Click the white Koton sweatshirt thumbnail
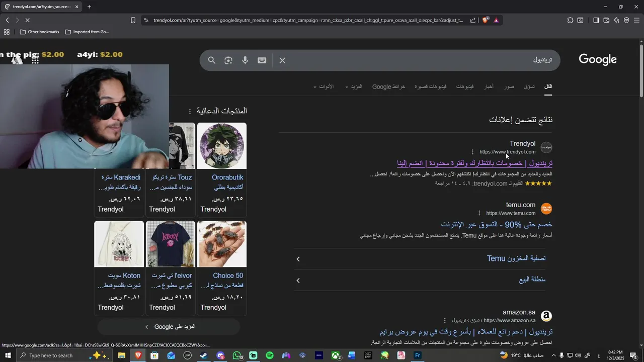The height and width of the screenshot is (362, 644). pyautogui.click(x=119, y=244)
